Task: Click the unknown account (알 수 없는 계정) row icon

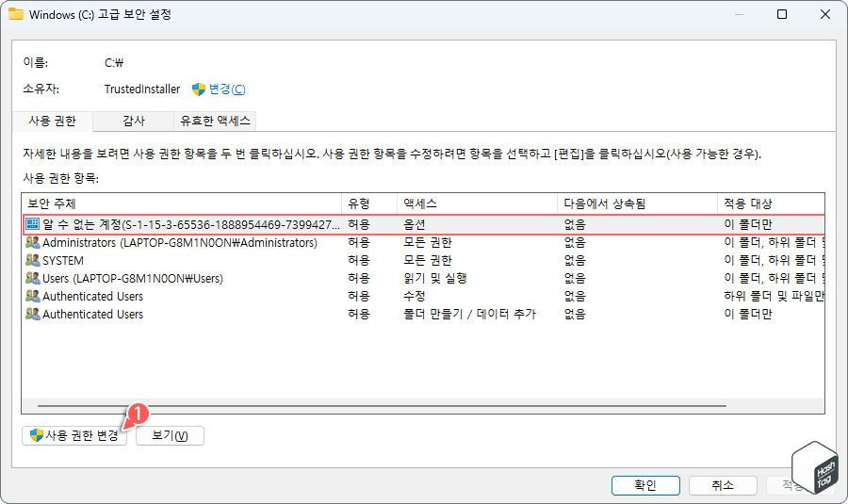Action: point(33,224)
